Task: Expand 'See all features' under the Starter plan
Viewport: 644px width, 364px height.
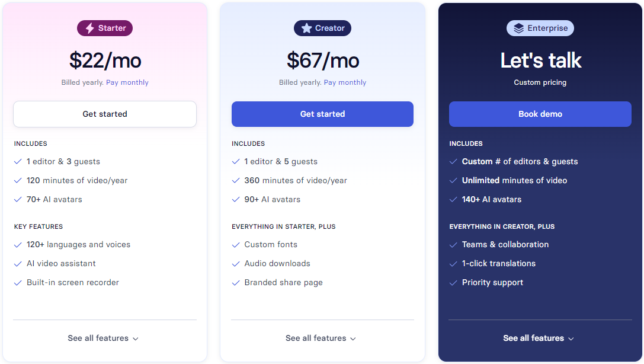Action: [103, 338]
